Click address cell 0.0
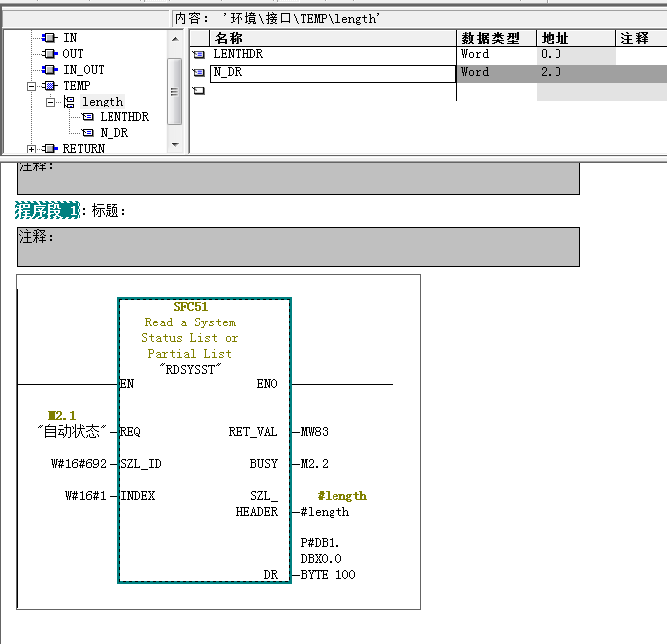Screen dimensions: 667x644 pos(576,55)
